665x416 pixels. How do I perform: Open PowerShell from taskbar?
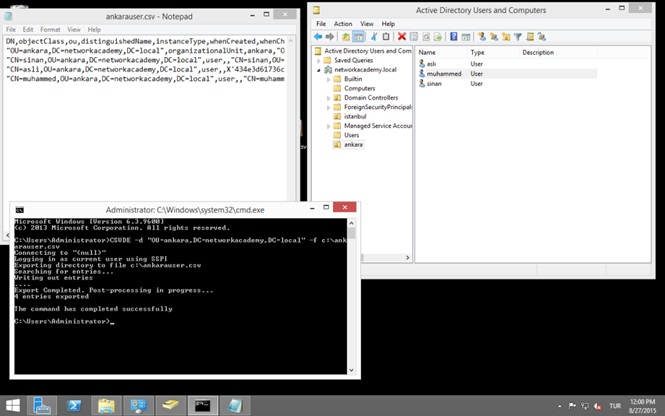point(74,406)
